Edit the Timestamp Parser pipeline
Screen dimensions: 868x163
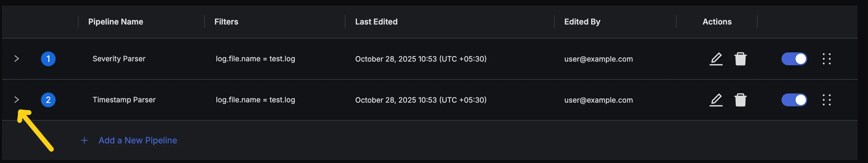tap(716, 100)
